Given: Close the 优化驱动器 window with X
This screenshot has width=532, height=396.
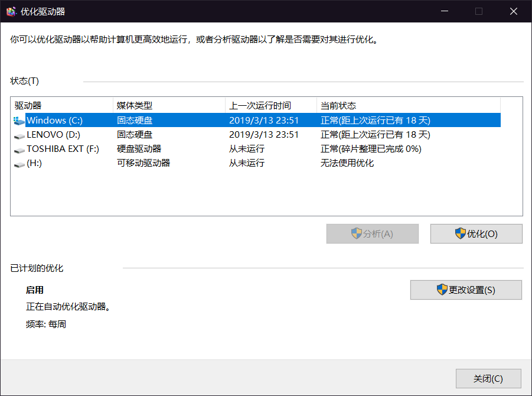Looking at the screenshot, I should [514, 11].
